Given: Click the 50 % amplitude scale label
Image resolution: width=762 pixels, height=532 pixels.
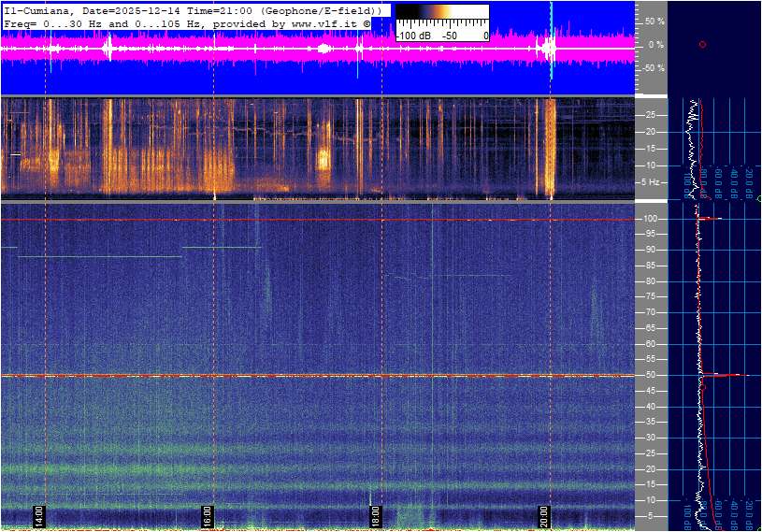Looking at the screenshot, I should click(x=654, y=21).
